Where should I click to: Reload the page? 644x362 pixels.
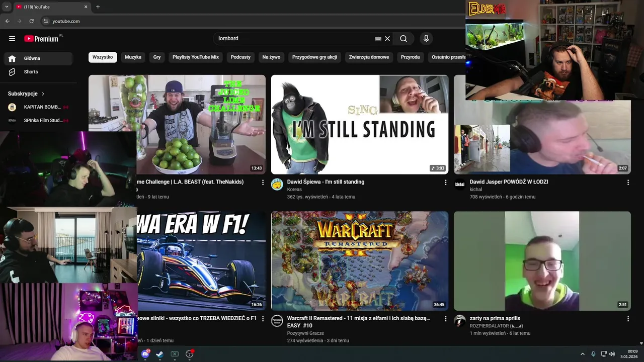point(31,21)
